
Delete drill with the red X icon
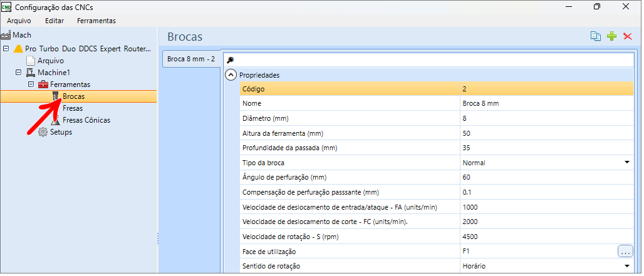coord(628,36)
